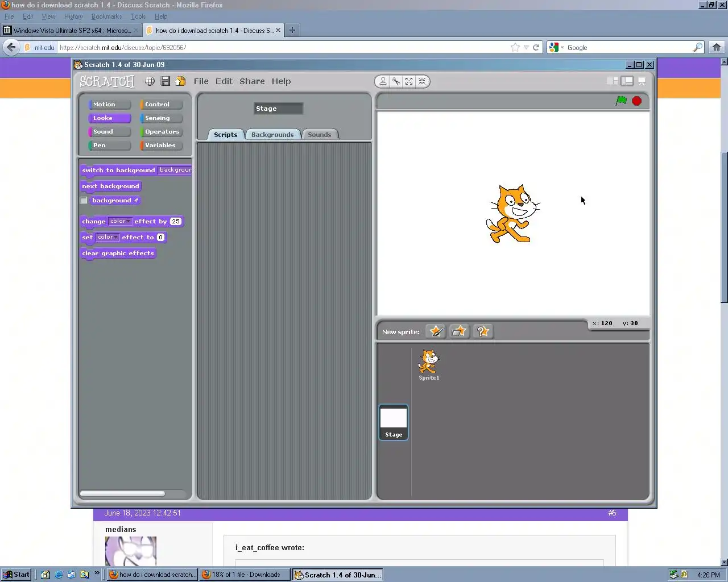
Task: Open Firefox Bookmarks menu
Action: point(106,16)
